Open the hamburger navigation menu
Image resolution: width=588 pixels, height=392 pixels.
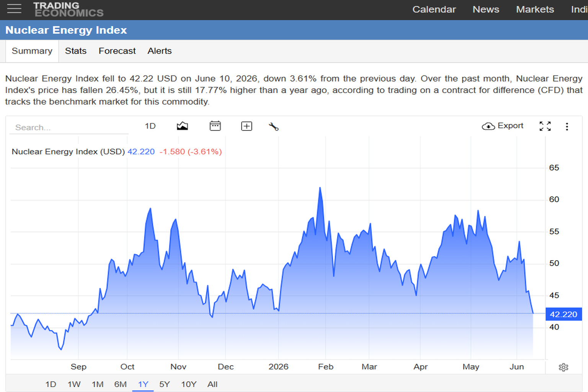pyautogui.click(x=14, y=9)
